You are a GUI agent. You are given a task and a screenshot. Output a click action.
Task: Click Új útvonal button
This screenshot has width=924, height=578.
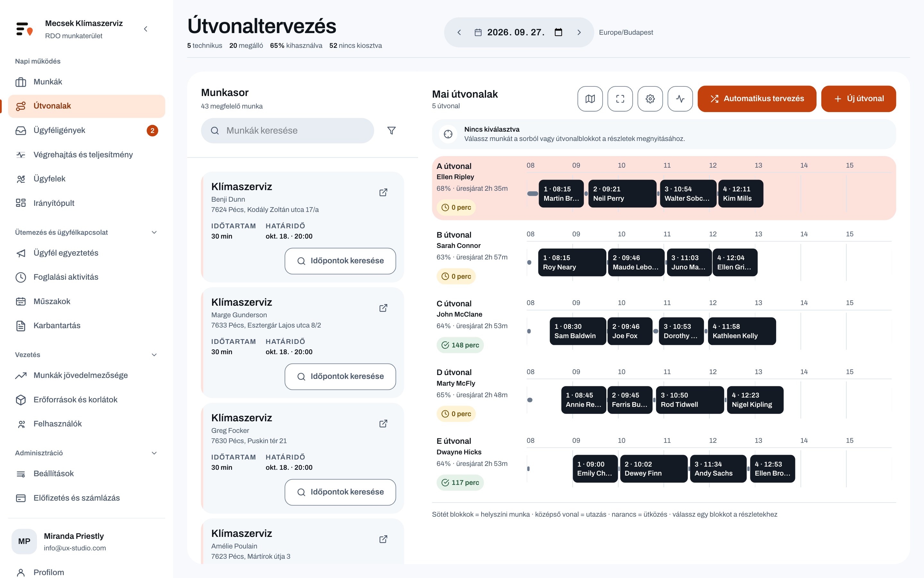click(858, 99)
